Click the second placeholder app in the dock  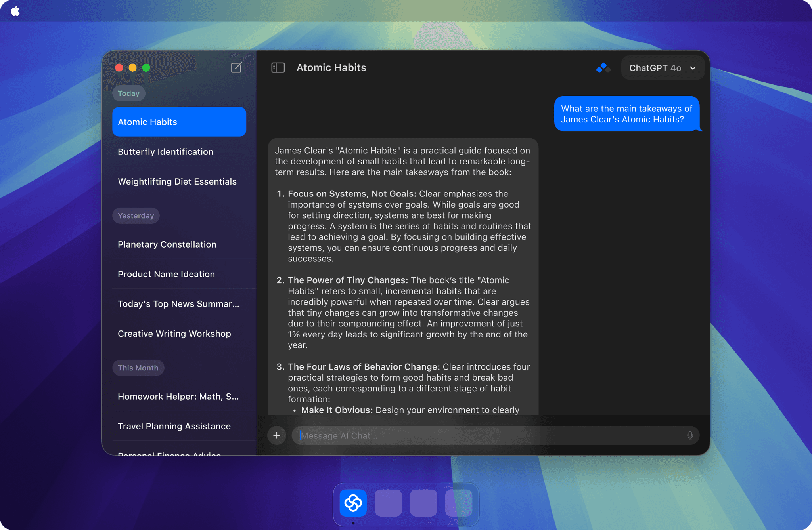pos(388,502)
